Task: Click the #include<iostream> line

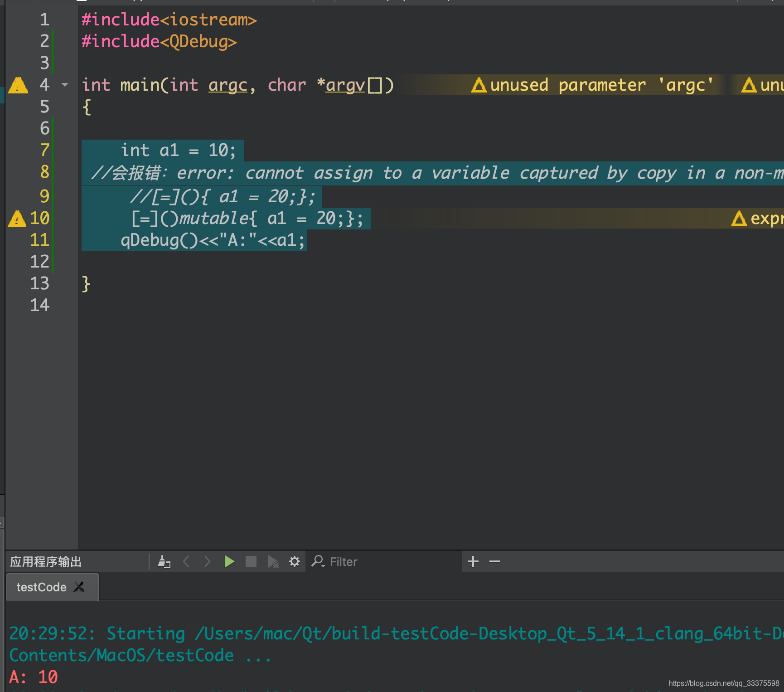Action: click(169, 20)
